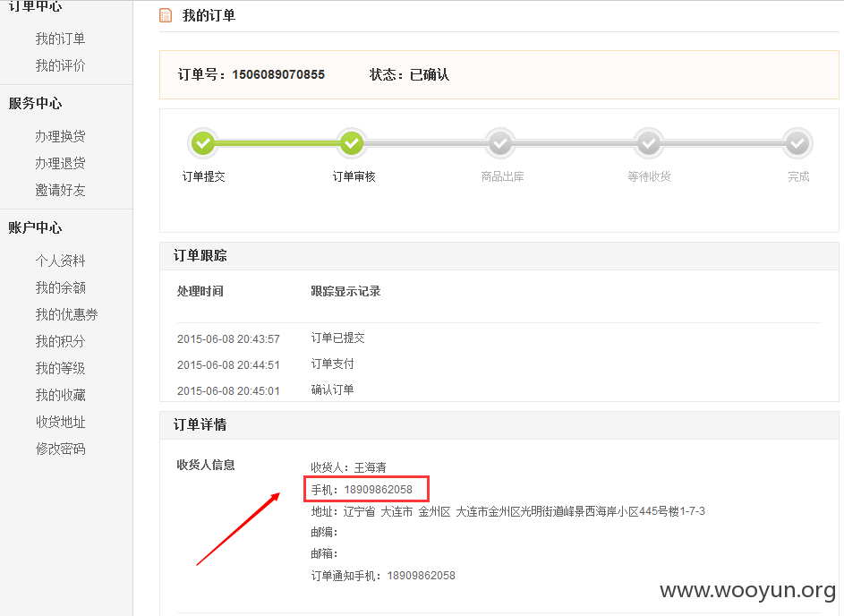Click the 手机 number 18909862058
The image size is (844, 616).
[378, 490]
